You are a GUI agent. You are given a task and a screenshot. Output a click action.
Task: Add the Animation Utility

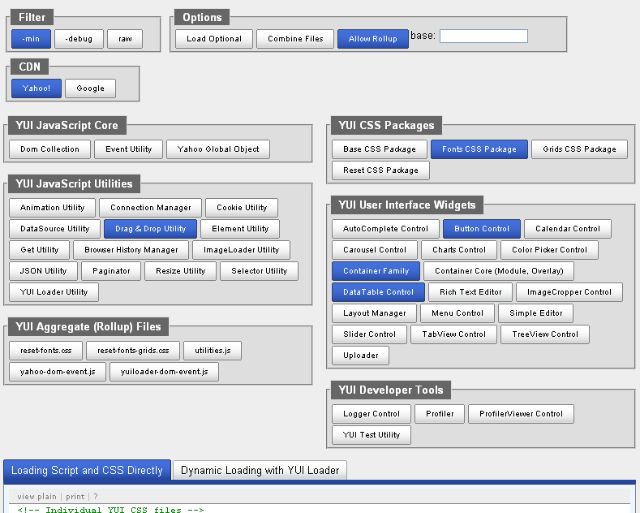52,208
